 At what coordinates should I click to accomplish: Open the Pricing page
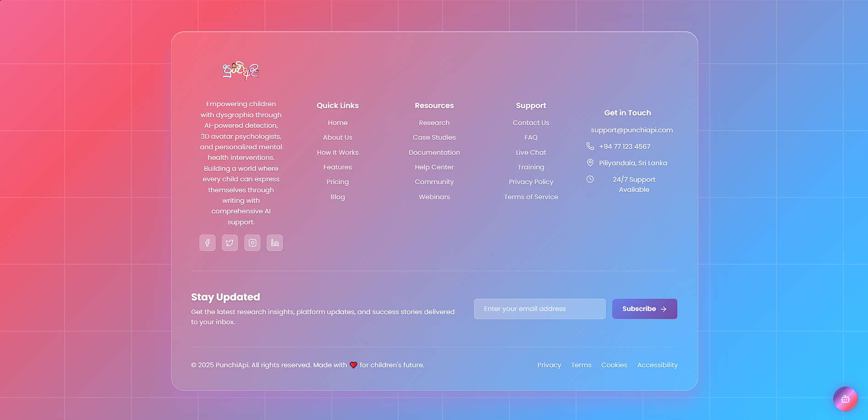pos(337,182)
